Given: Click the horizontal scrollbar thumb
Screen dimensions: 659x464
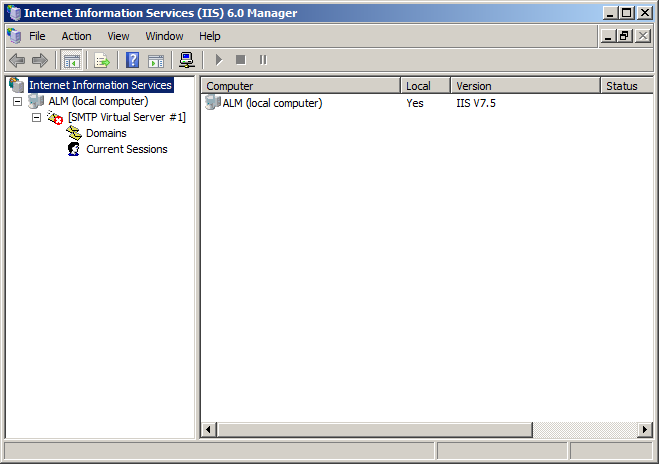Looking at the screenshot, I should click(374, 430).
